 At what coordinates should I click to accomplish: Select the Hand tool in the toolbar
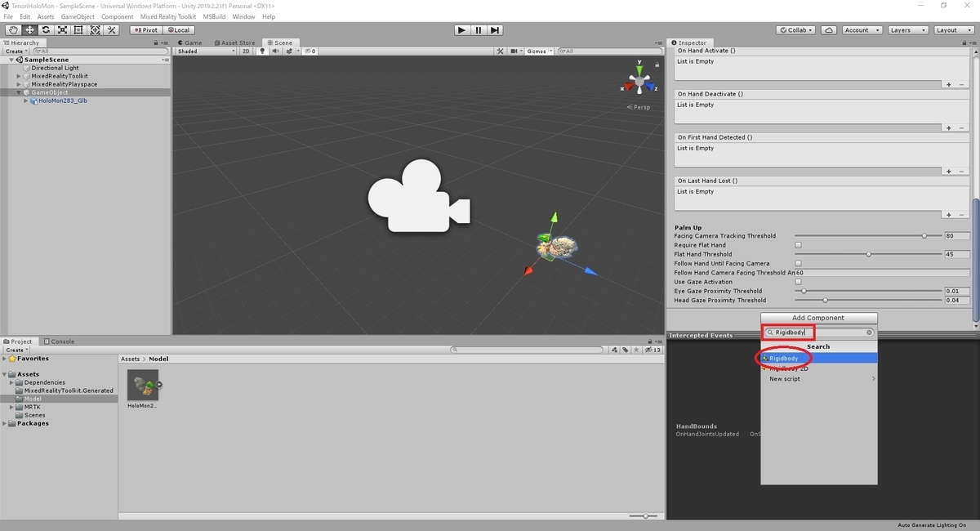pyautogui.click(x=13, y=30)
